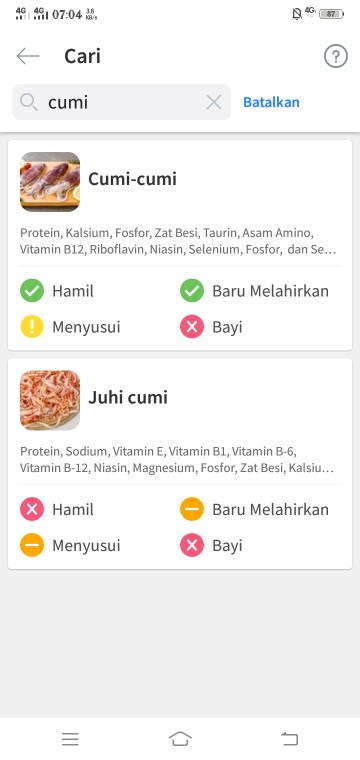
Task: Tap green check icon beside Hamil
Action: pyautogui.click(x=32, y=291)
